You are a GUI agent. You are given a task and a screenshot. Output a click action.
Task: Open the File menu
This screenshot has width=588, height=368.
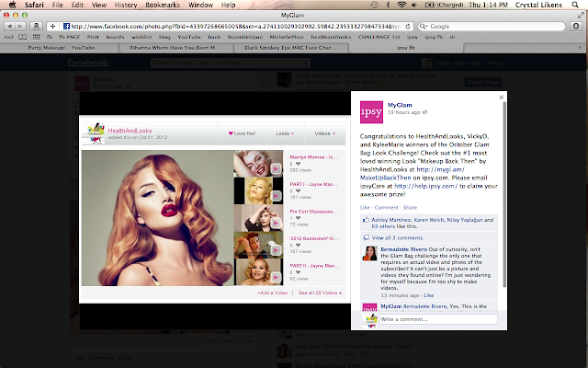(57, 5)
